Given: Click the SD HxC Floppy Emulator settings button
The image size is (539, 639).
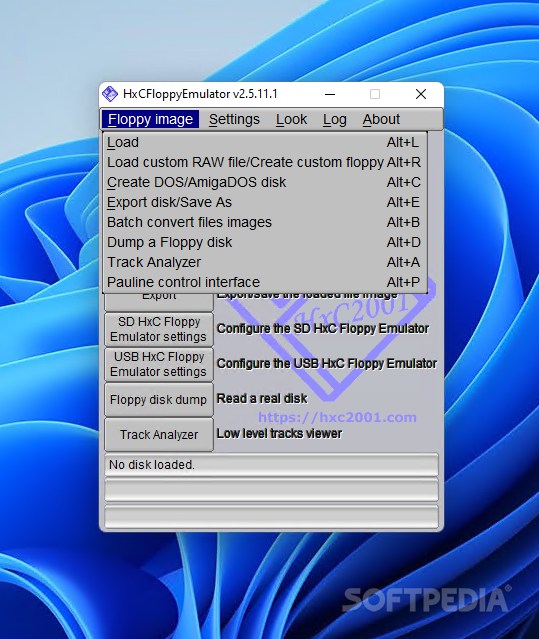Looking at the screenshot, I should coord(159,329).
